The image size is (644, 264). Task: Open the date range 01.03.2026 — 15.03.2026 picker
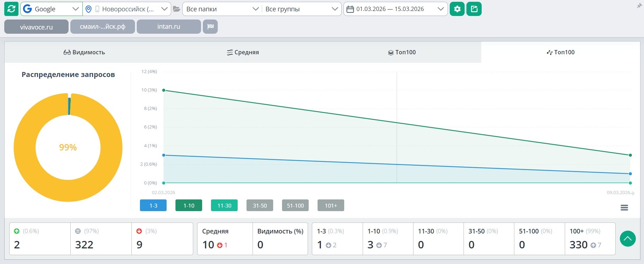pyautogui.click(x=395, y=9)
